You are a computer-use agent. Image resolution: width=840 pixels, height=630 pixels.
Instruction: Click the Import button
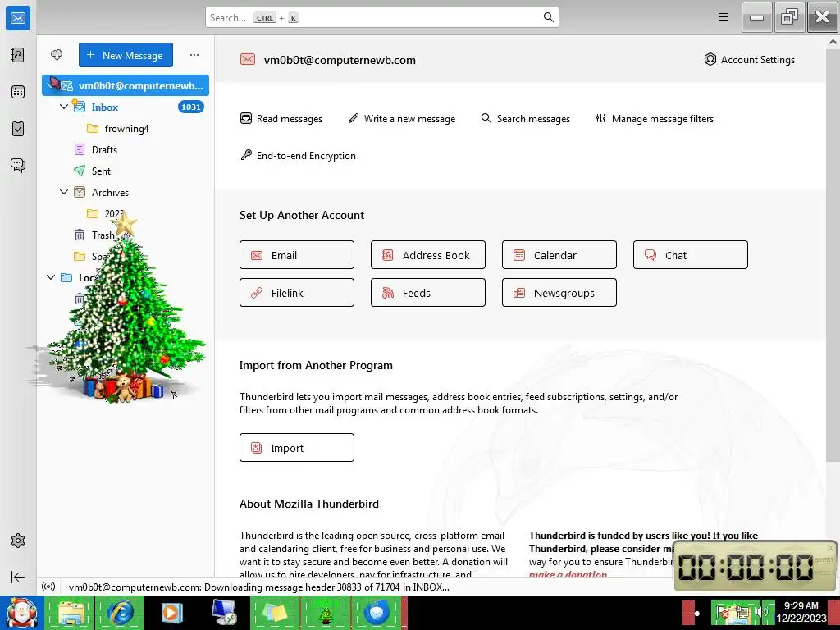coord(297,447)
